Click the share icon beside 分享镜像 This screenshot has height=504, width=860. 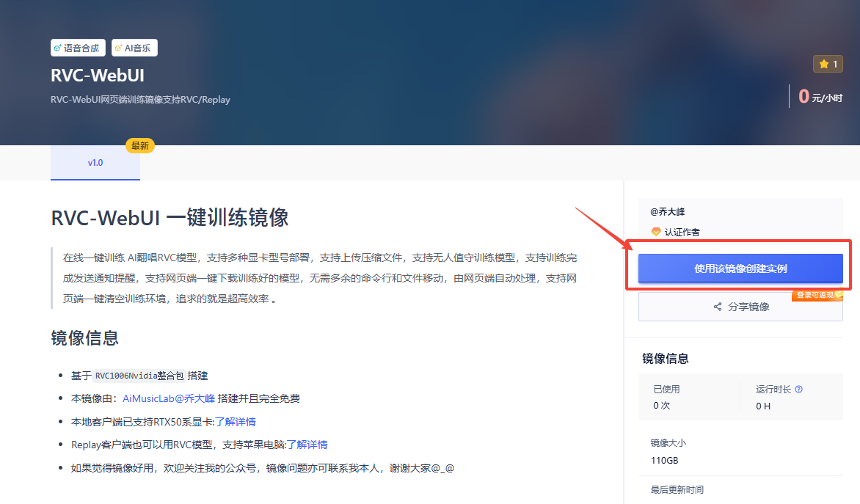(718, 307)
